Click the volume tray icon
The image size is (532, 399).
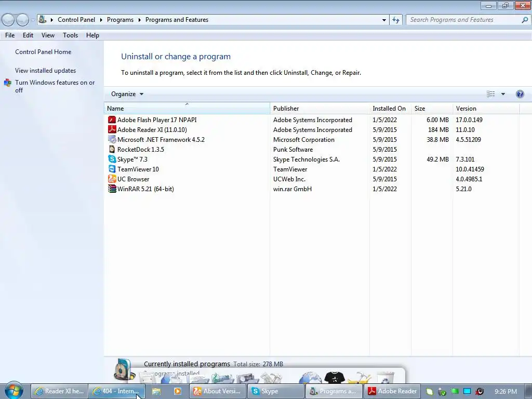click(x=480, y=391)
